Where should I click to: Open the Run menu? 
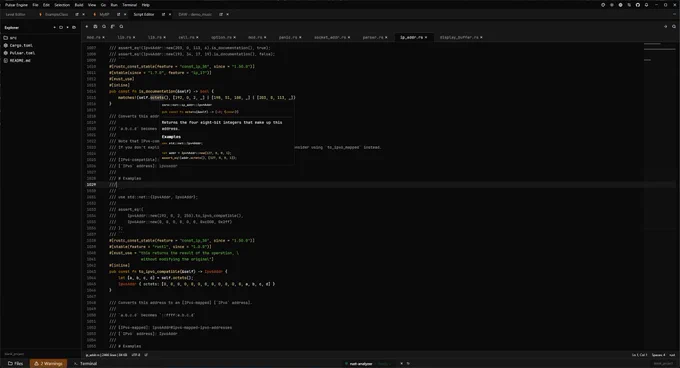114,5
